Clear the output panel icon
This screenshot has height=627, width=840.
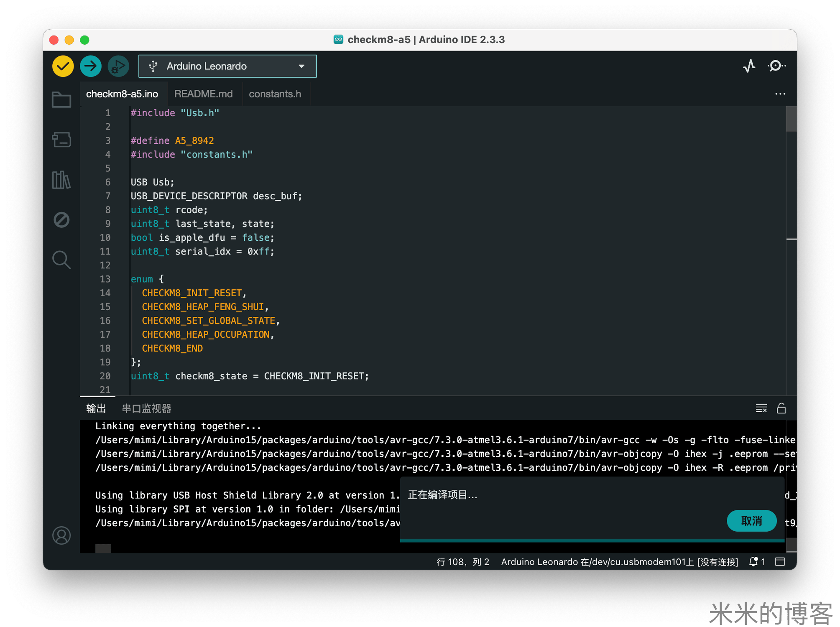(x=761, y=408)
